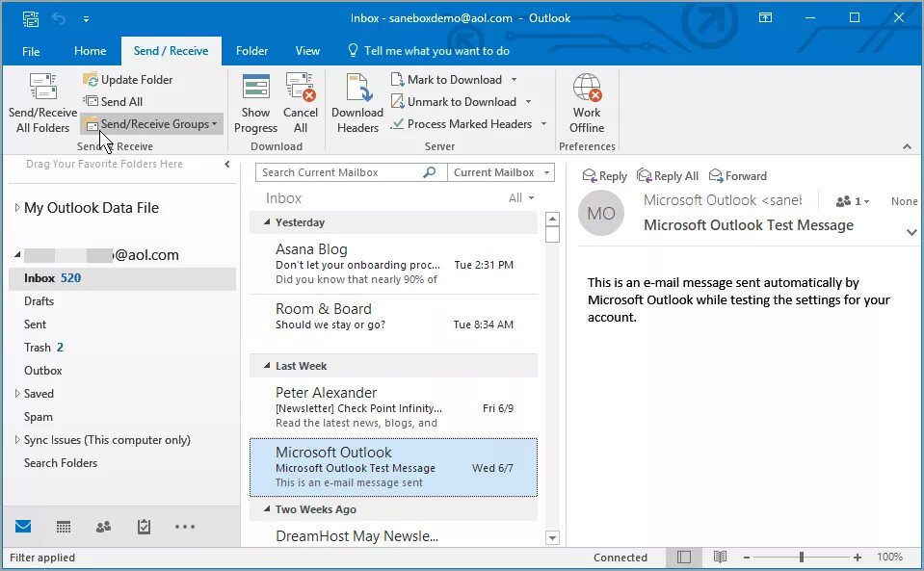This screenshot has height=571, width=924.
Task: Open Ribbon Display Options icon
Action: coord(765,17)
